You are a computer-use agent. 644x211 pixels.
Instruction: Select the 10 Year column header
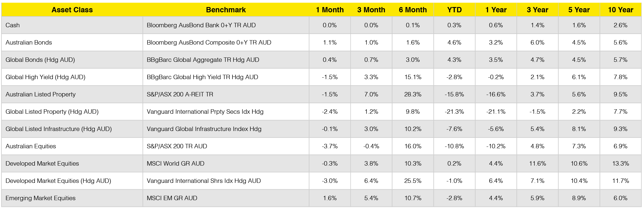[x=621, y=10]
